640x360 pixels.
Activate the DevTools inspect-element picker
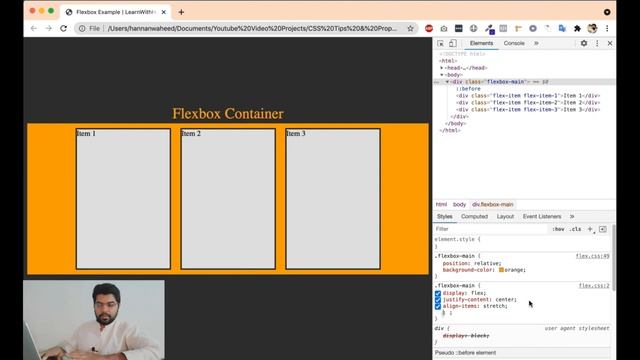click(x=440, y=43)
